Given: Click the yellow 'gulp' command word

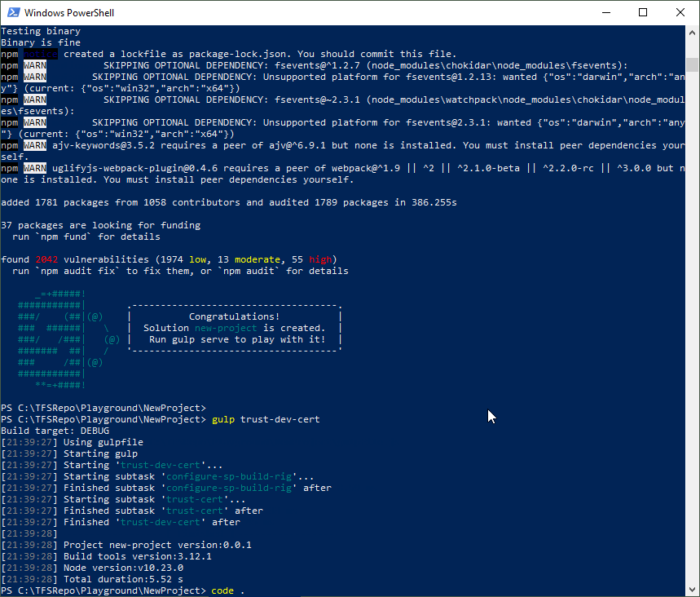Looking at the screenshot, I should (x=223, y=419).
